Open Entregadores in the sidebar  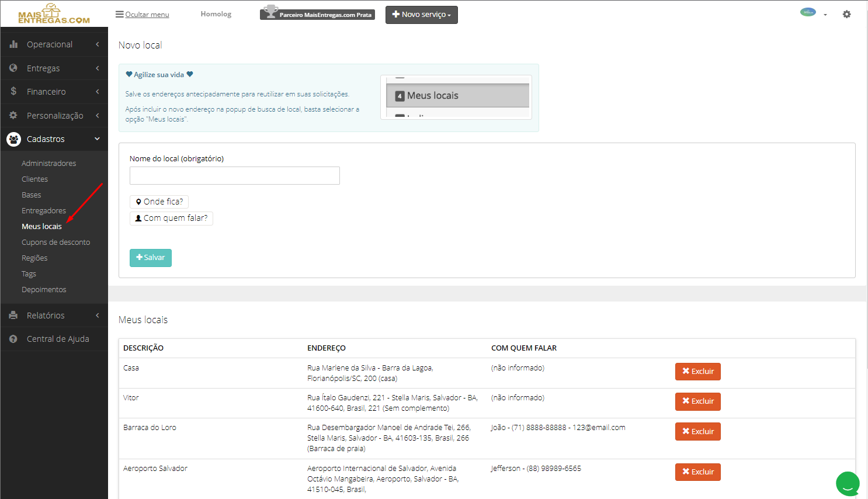pos(44,211)
